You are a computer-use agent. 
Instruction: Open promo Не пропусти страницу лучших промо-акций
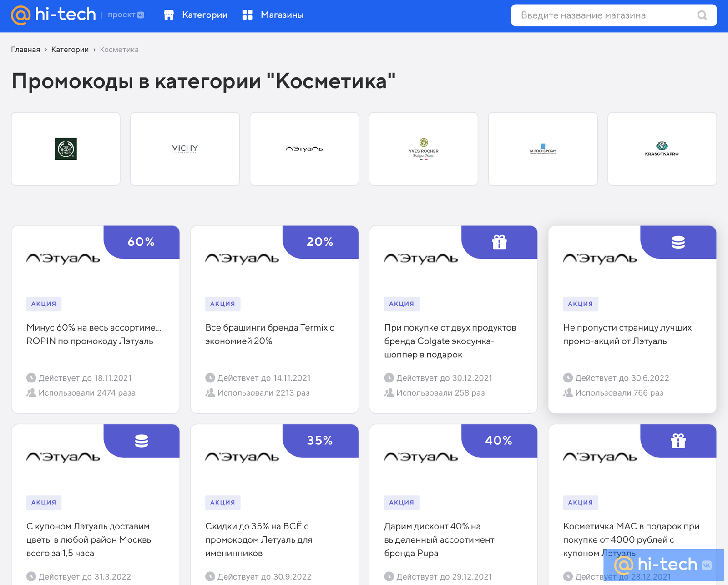(x=627, y=334)
